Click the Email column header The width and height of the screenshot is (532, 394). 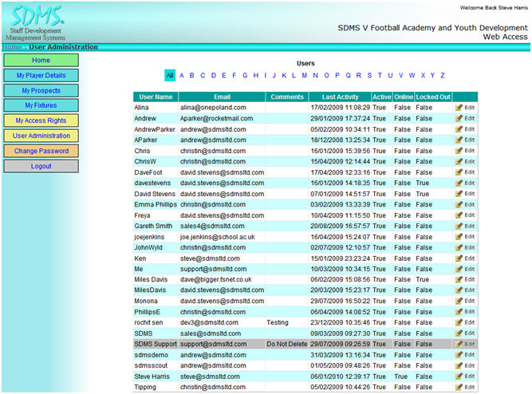pyautogui.click(x=223, y=97)
